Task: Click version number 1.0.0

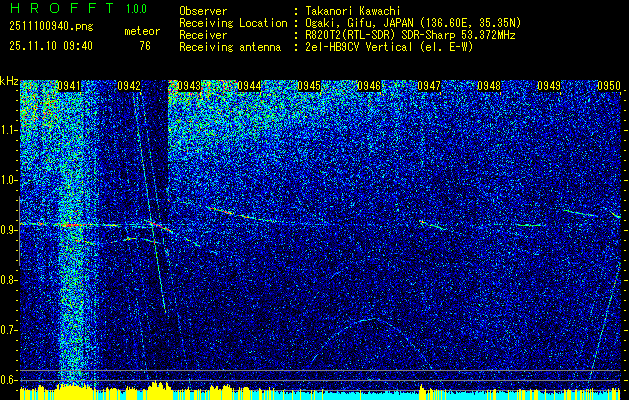Action: point(136,9)
